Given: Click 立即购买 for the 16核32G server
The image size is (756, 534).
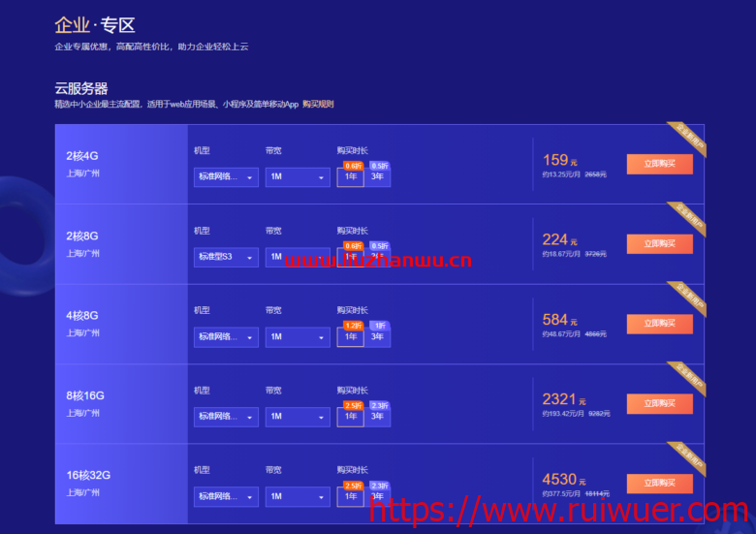Looking at the screenshot, I should (659, 483).
